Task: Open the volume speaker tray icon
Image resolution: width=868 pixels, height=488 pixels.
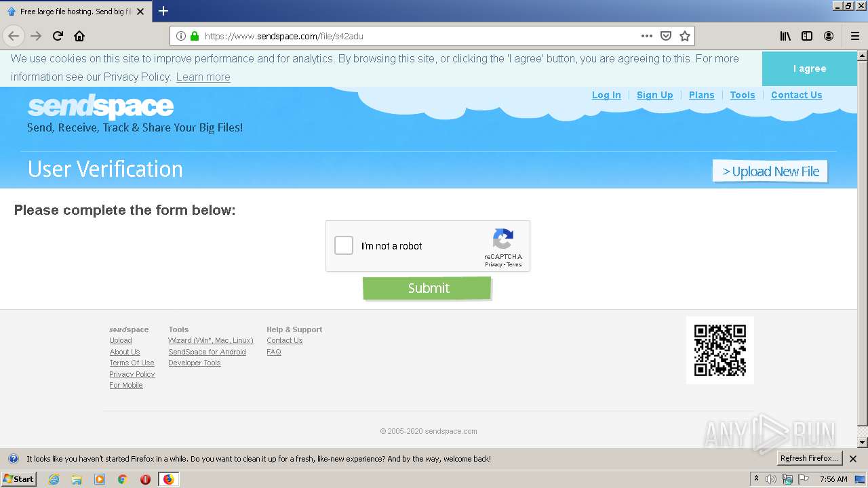Action: [x=771, y=479]
